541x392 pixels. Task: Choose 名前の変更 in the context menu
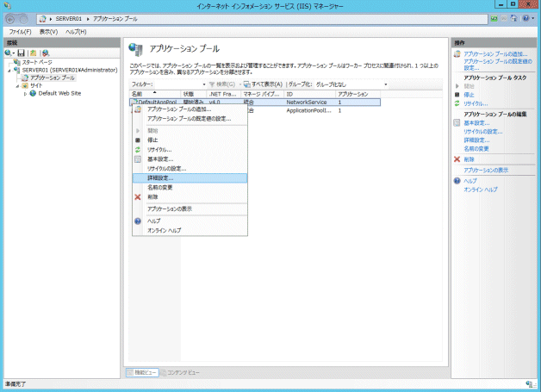tap(190, 187)
